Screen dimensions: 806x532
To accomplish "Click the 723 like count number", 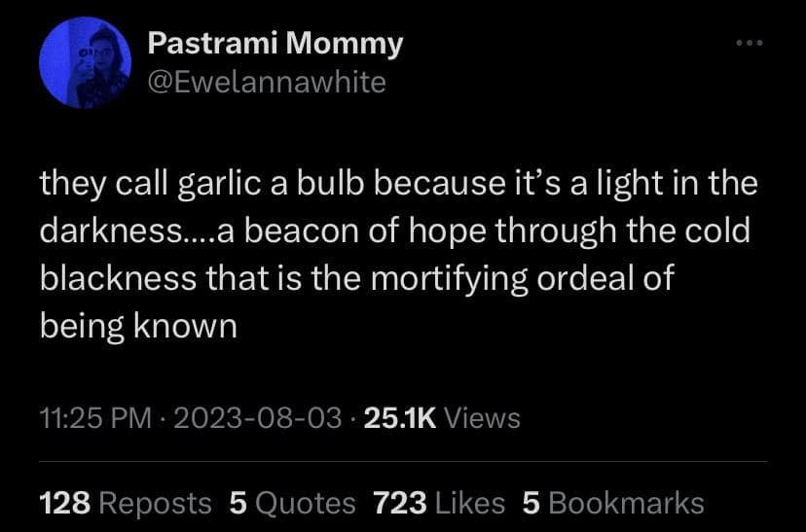I will tap(400, 503).
